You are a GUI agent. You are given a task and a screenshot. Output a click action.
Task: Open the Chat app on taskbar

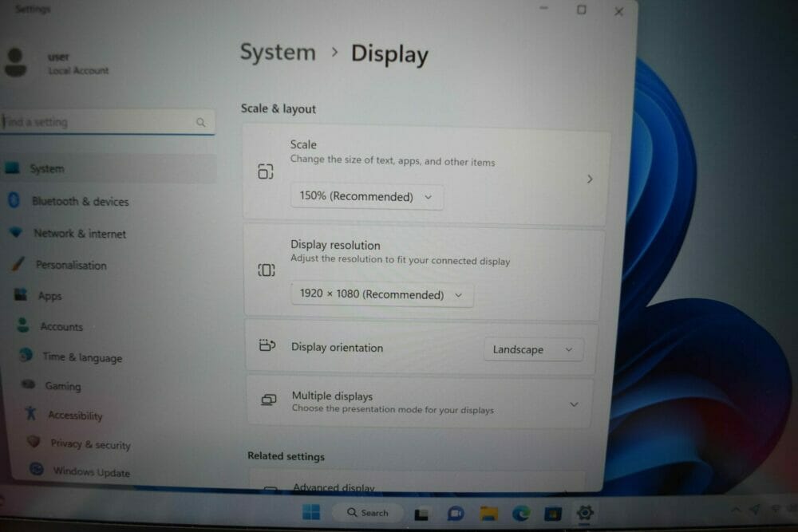point(456,514)
